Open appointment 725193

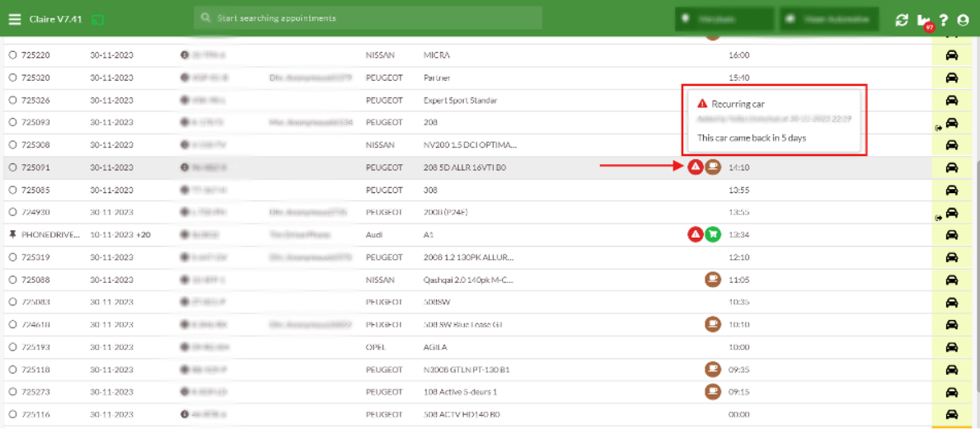tap(35, 347)
